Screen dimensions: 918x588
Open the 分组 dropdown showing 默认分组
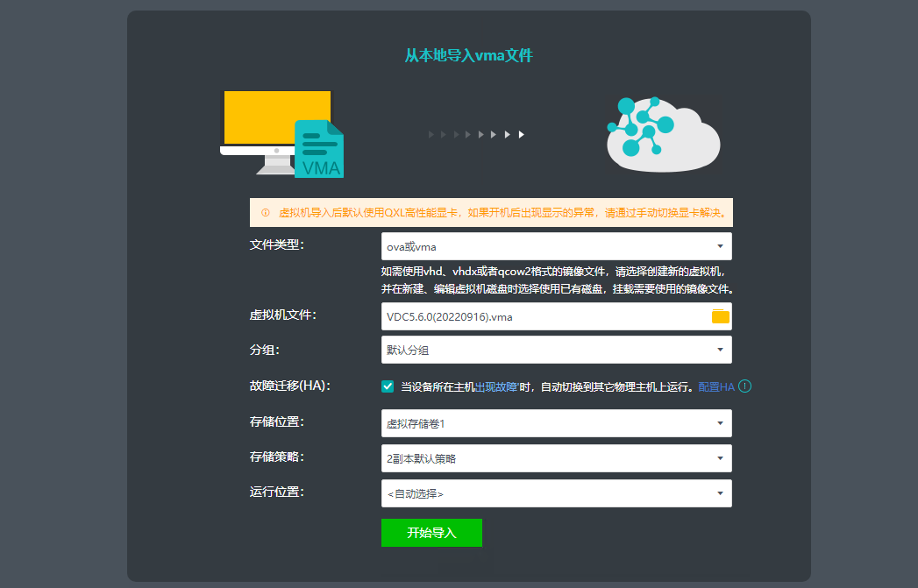coord(556,350)
